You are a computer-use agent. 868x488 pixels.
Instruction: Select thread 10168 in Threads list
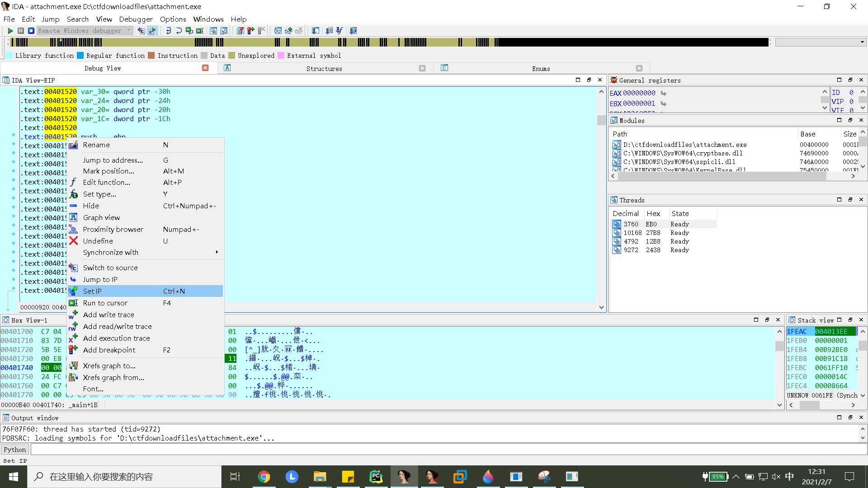click(632, 233)
